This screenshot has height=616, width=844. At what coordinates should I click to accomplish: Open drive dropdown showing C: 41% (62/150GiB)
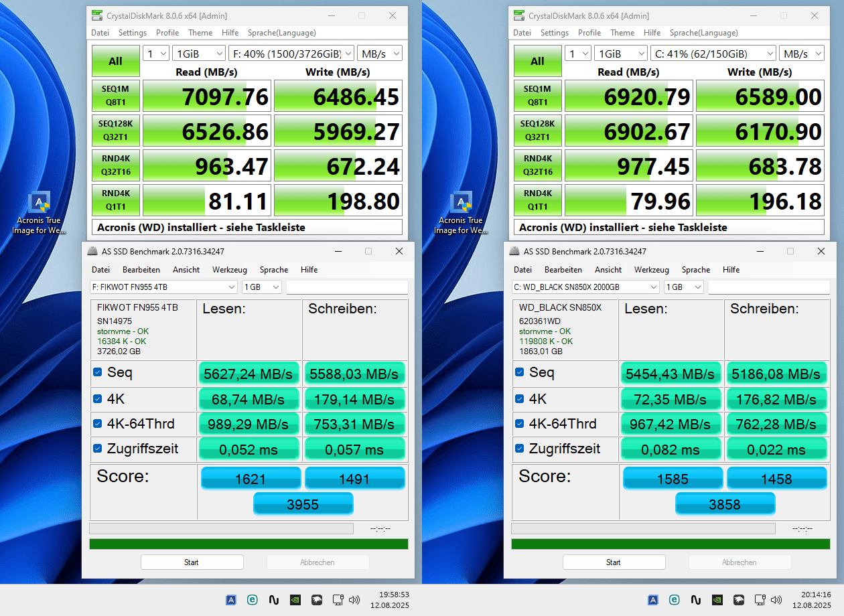pyautogui.click(x=713, y=54)
